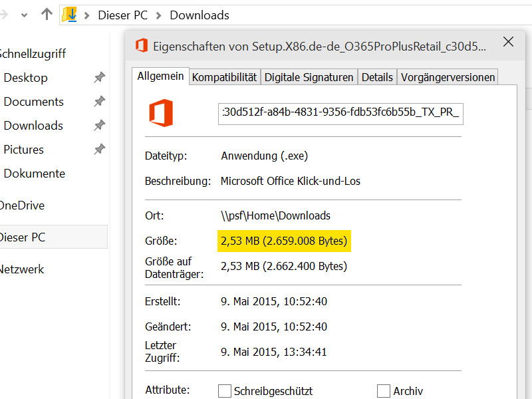Screen dimensions: 532x399
Task: Open Pictures in the quick access list
Action: 24,150
